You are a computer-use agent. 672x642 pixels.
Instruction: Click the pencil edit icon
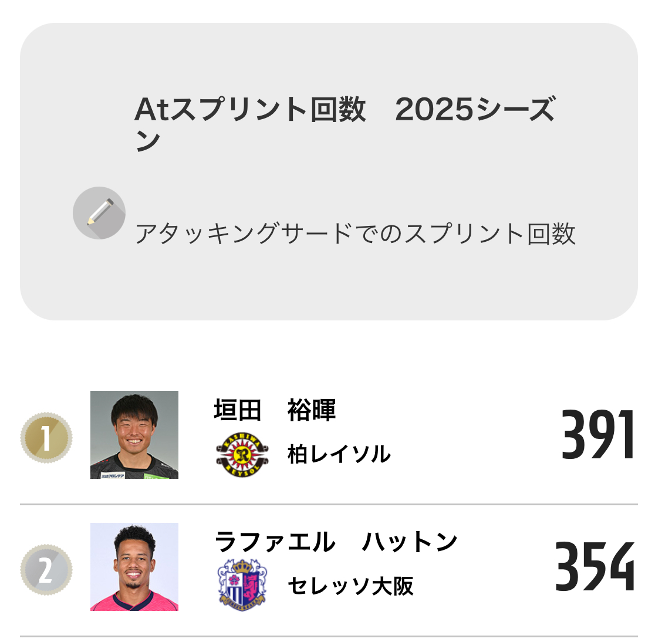coord(99,213)
